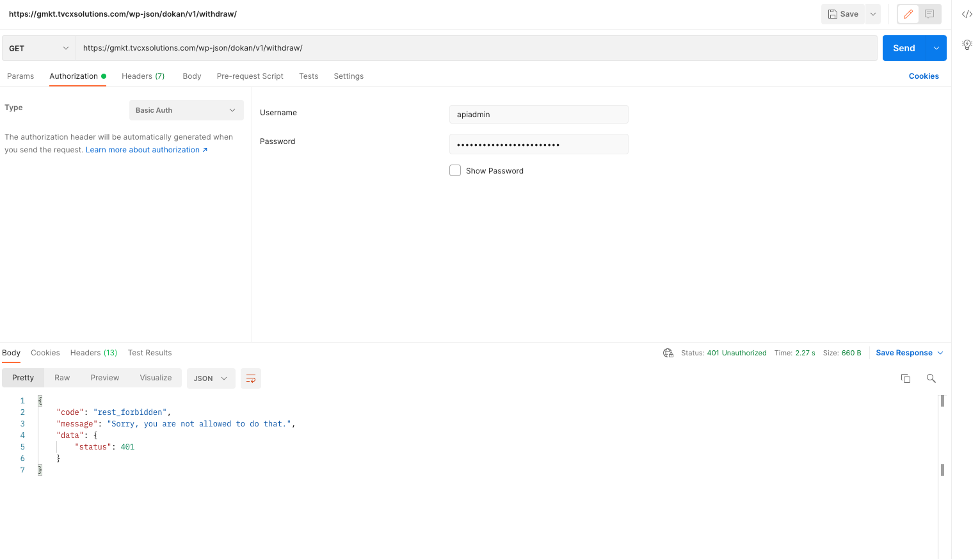Click the Save button
This screenshot has width=980, height=559.
point(843,14)
